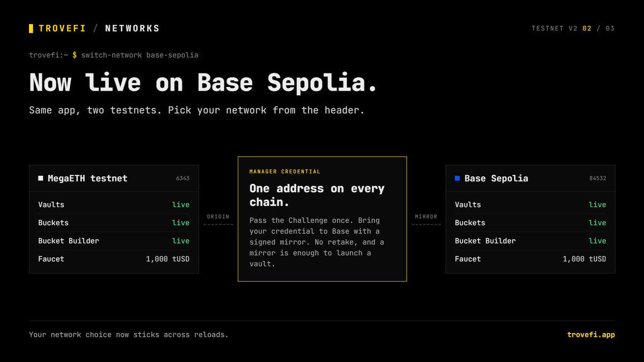This screenshot has height=362, width=644.
Task: Click the ORIGIN connector label
Action: 218,217
